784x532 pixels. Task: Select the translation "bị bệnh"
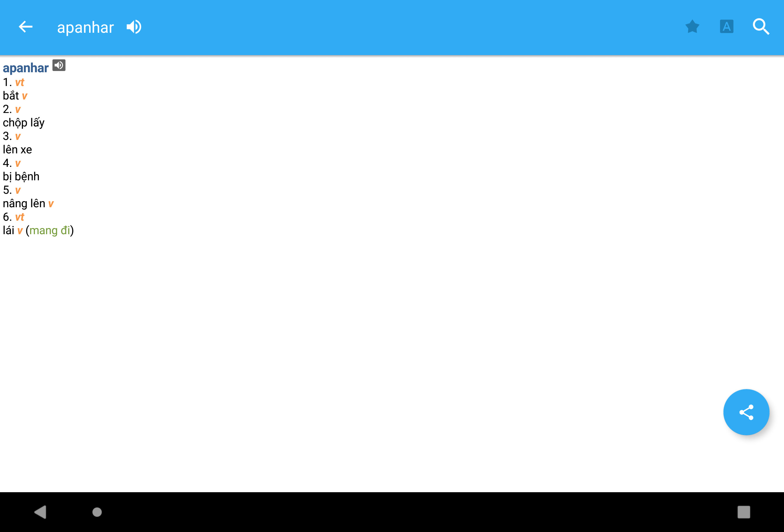[21, 177]
